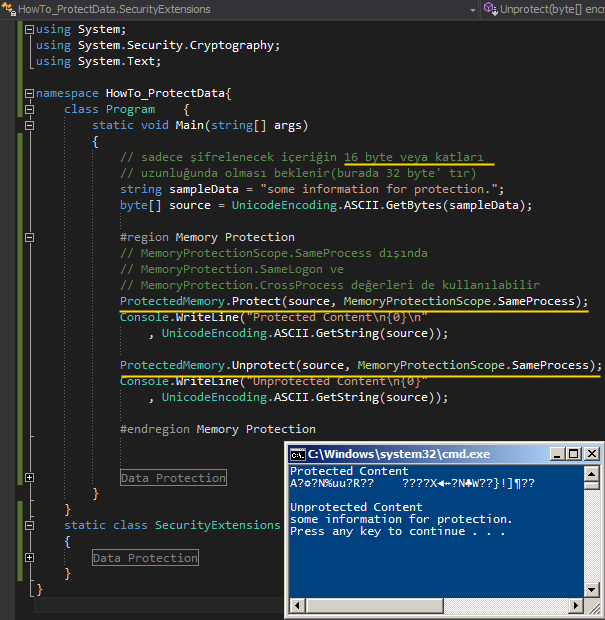Click cmd horizontal scroll right arrow
This screenshot has height=620, width=605.
pyautogui.click(x=578, y=606)
